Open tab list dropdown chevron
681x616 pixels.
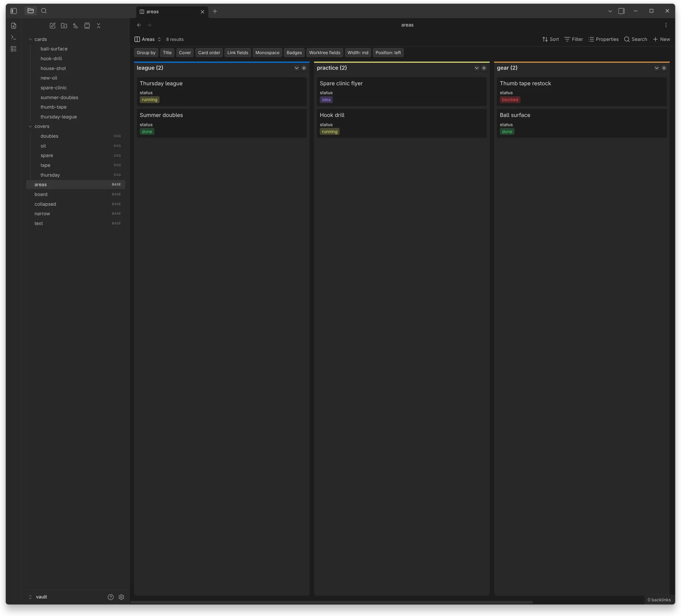click(610, 11)
